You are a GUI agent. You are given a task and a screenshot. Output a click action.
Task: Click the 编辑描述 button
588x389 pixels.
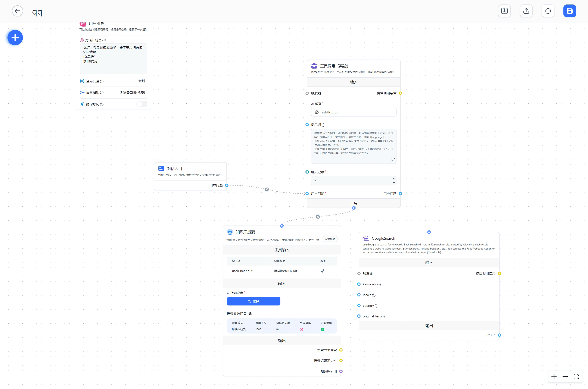(x=330, y=239)
